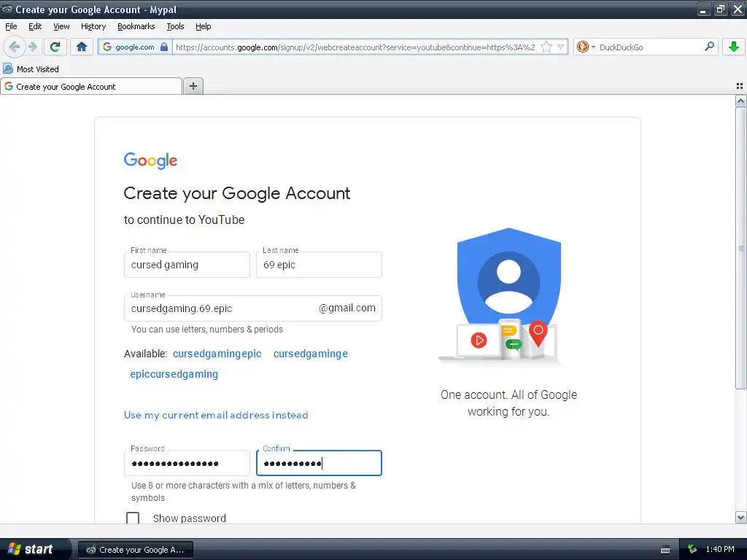
Task: Click the Most Visited bookmarks icon
Action: point(8,69)
